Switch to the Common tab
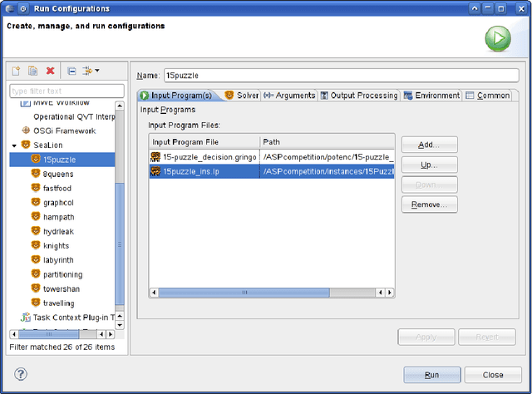Image resolution: width=532 pixels, height=394 pixels. pos(488,96)
